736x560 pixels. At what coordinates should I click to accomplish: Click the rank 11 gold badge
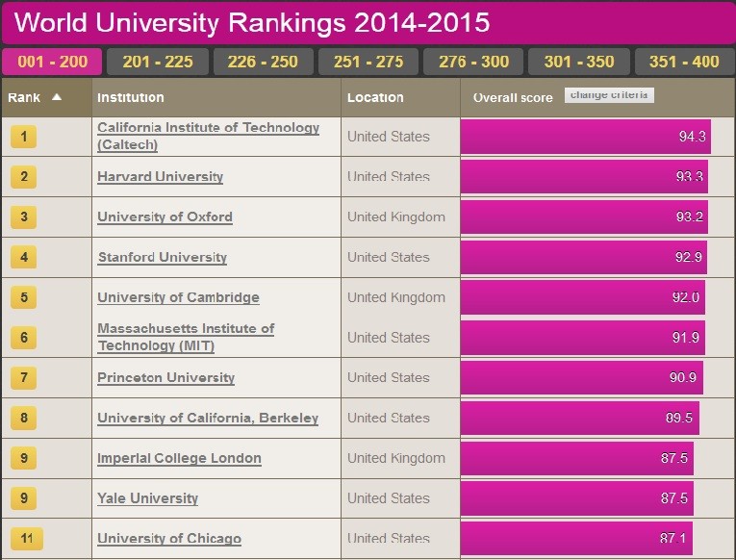click(x=24, y=539)
